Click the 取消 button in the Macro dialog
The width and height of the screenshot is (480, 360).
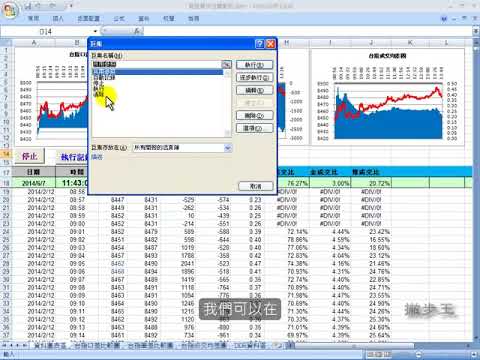(x=256, y=186)
